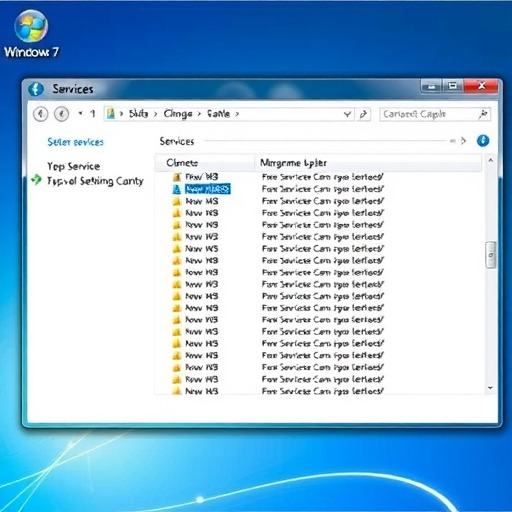Click the magnifier icon in the search box
The height and width of the screenshot is (512, 512).
(x=483, y=114)
